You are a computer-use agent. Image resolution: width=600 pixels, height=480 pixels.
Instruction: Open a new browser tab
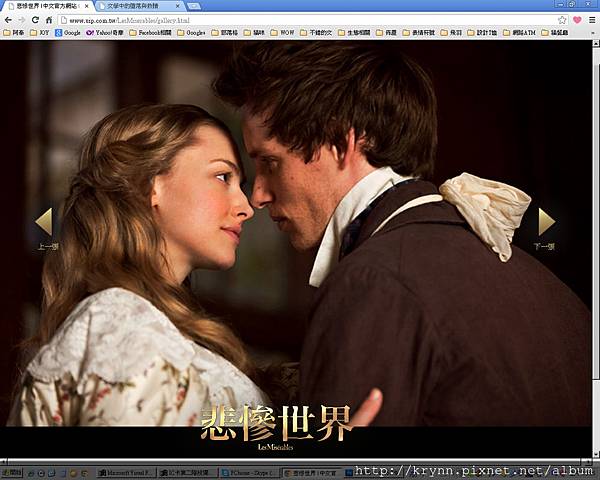point(194,7)
